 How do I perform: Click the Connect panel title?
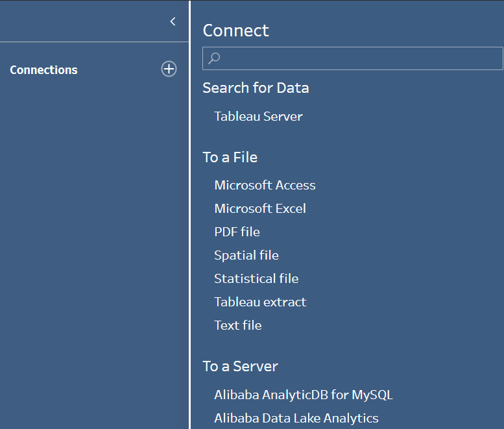coord(236,31)
